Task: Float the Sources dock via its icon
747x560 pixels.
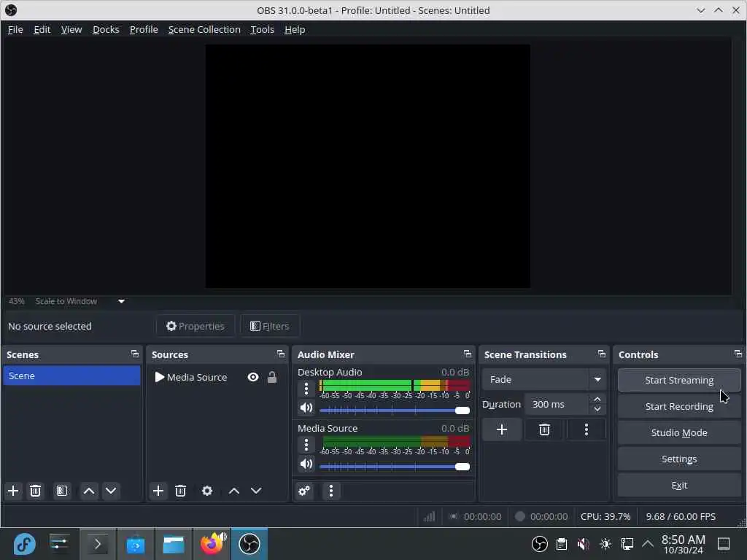Action: point(281,354)
